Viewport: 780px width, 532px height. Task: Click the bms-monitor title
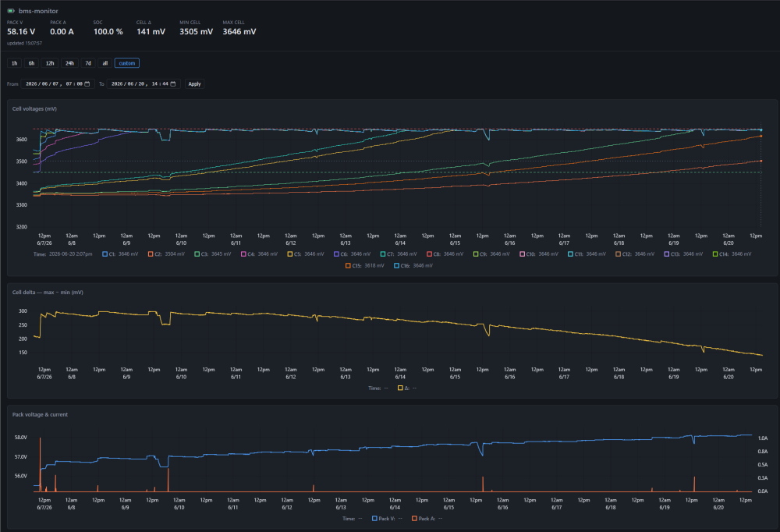38,11
